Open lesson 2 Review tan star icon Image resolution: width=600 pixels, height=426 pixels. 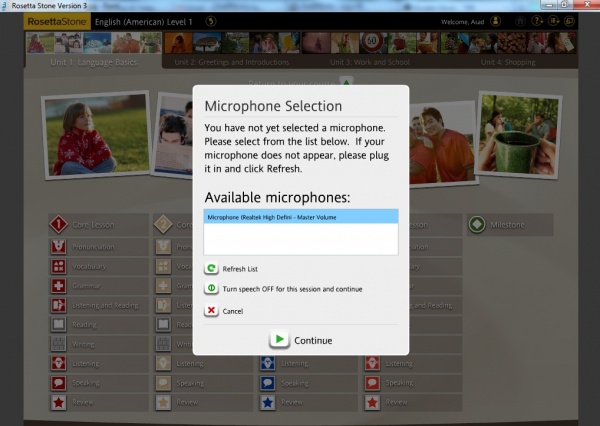[x=163, y=402]
